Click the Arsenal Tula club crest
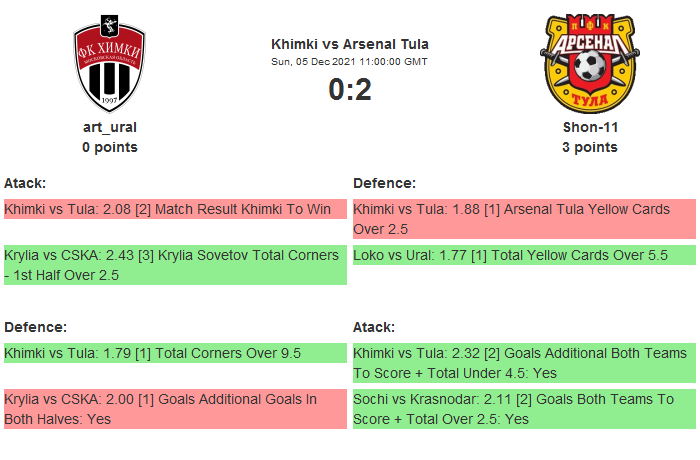This screenshot has width=700, height=460. pyautogui.click(x=589, y=64)
